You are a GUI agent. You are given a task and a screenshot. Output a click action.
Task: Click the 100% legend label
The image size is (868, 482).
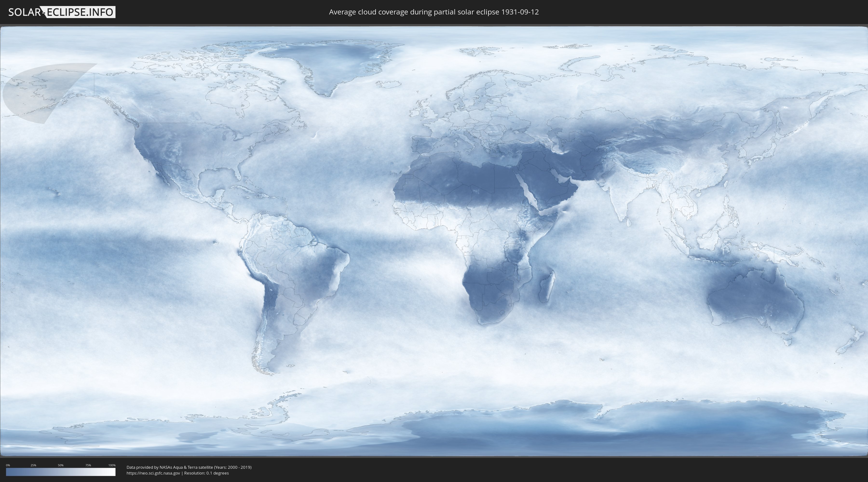(x=112, y=465)
